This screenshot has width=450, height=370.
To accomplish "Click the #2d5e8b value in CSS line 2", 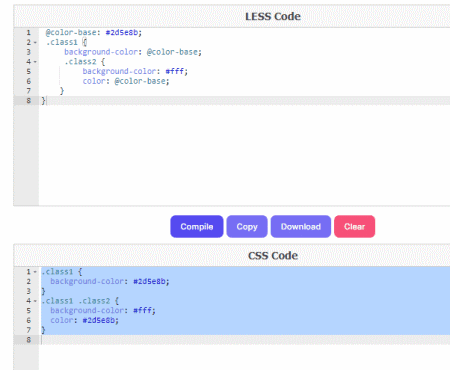I will coord(149,282).
